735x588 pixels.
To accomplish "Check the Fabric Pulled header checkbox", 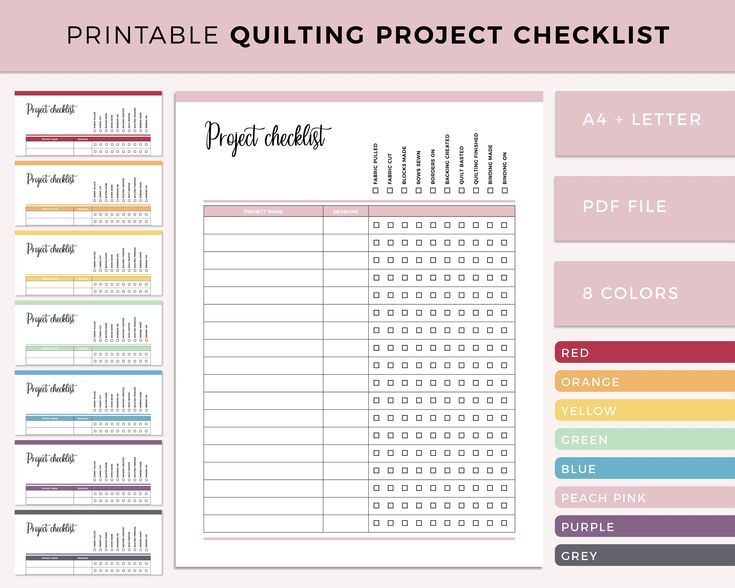I will tap(375, 190).
